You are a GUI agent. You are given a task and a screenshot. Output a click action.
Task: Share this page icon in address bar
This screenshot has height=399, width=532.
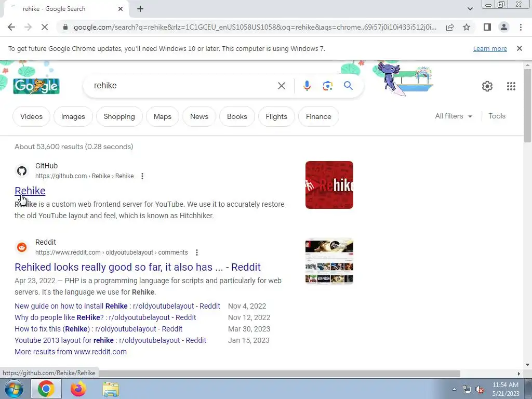tap(450, 27)
